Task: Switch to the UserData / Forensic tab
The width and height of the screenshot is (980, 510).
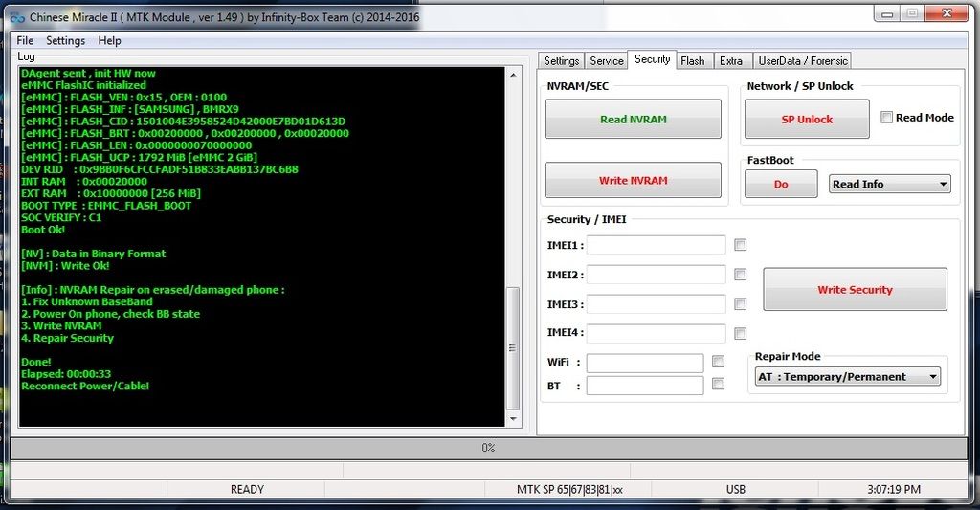Action: pos(802,60)
